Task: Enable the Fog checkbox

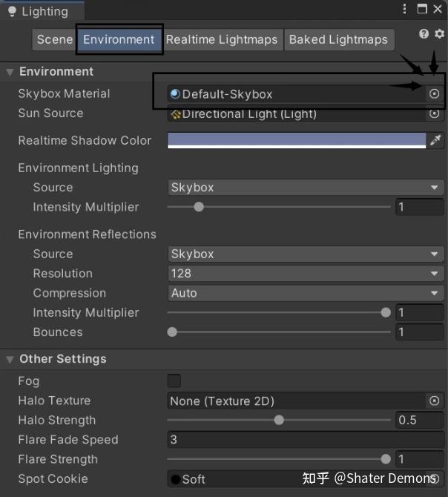Action: coord(174,381)
